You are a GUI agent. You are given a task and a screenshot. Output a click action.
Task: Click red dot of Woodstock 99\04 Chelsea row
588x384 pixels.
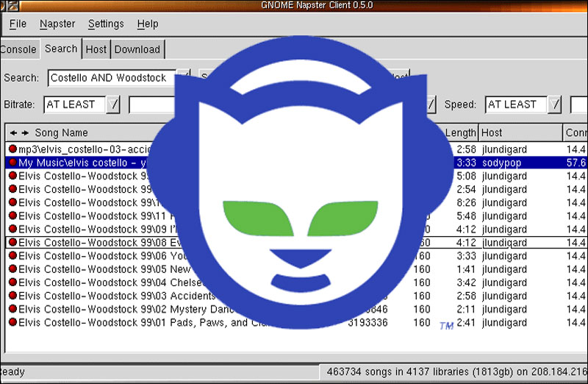(x=12, y=282)
